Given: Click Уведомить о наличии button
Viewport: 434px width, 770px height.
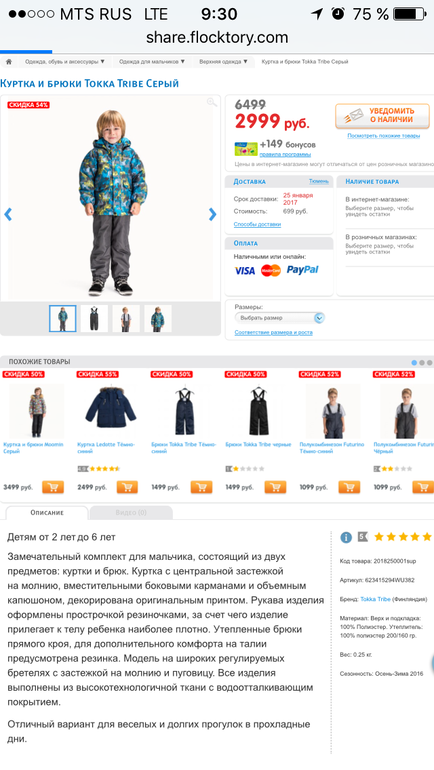Looking at the screenshot, I should (x=382, y=116).
